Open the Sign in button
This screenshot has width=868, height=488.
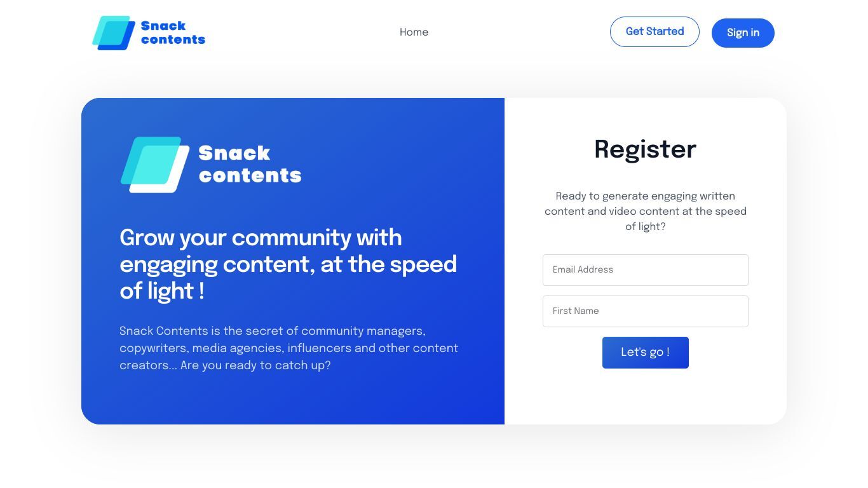pos(743,33)
